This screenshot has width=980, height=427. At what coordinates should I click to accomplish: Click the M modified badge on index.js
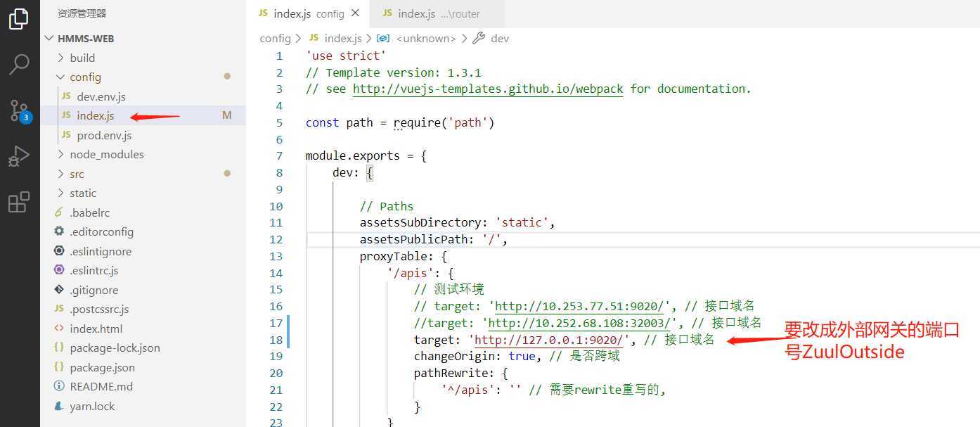(227, 115)
